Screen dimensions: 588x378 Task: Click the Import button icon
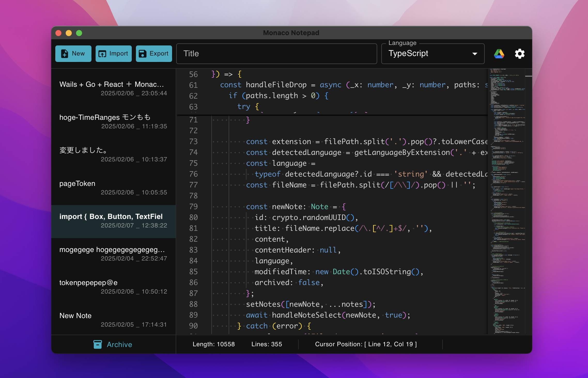click(102, 54)
